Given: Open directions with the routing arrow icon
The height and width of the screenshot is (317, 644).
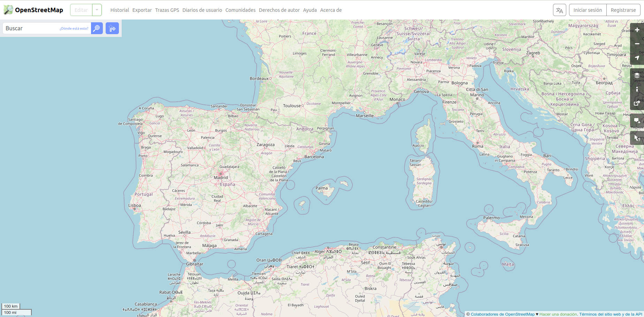Looking at the screenshot, I should point(112,28).
